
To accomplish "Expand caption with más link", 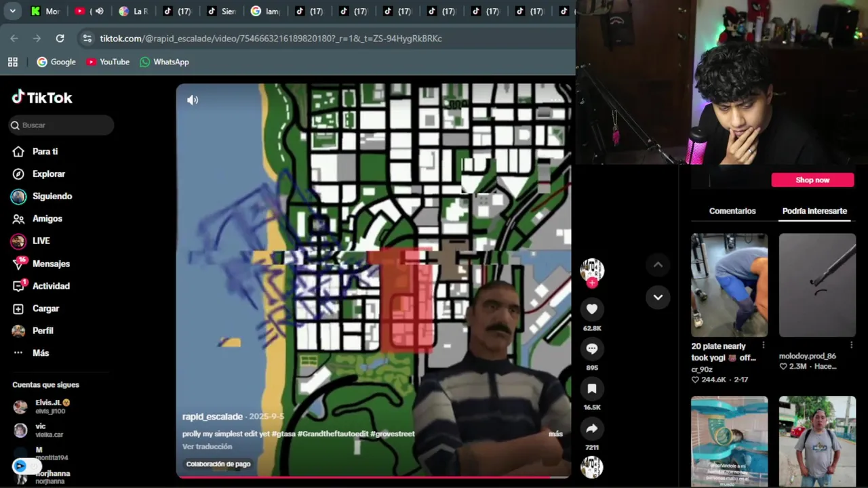I will tap(555, 434).
